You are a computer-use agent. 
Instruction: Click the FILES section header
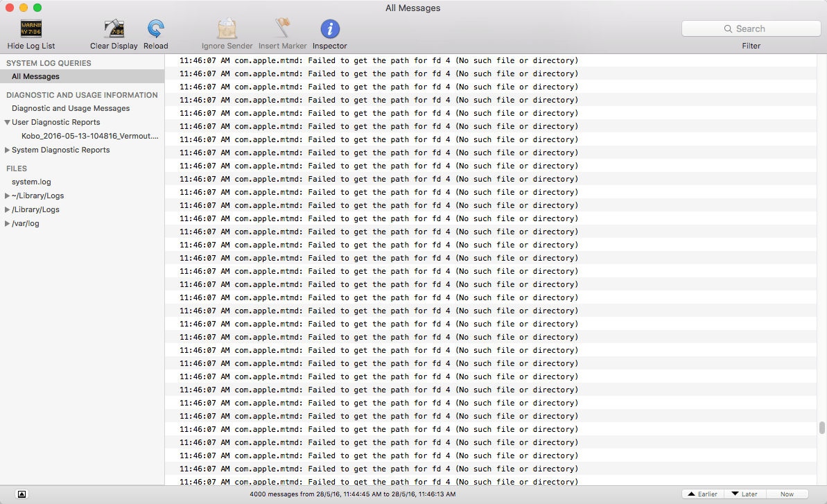[x=17, y=168]
